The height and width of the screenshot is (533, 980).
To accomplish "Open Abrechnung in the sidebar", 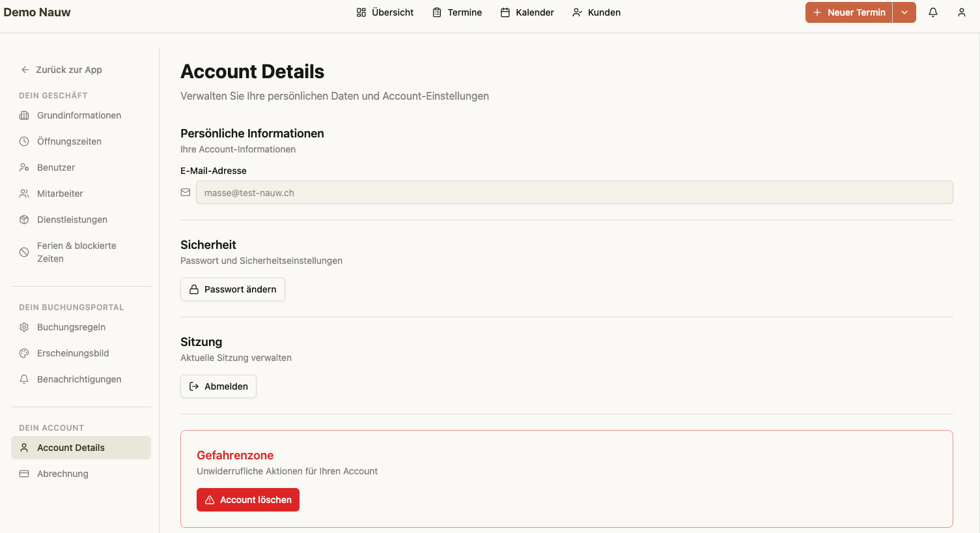I will 81,474.
